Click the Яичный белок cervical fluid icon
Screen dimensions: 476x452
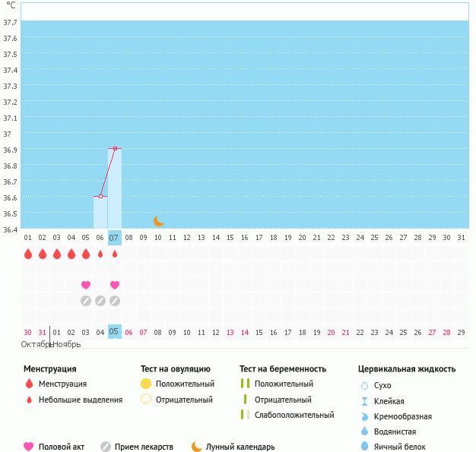(x=364, y=446)
